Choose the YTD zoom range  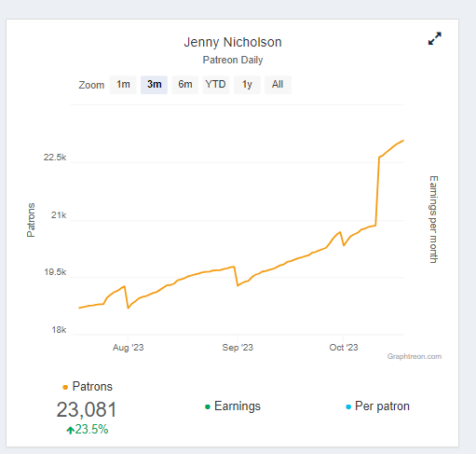pyautogui.click(x=216, y=85)
